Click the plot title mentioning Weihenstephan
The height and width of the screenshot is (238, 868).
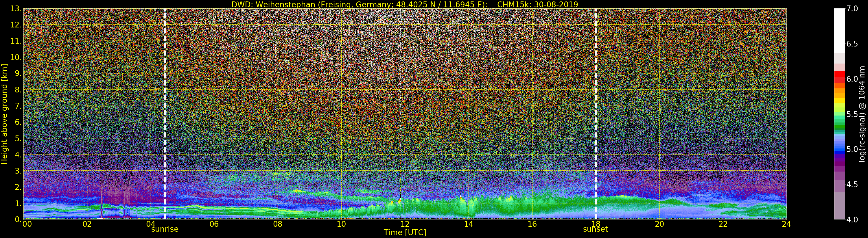click(x=405, y=4)
